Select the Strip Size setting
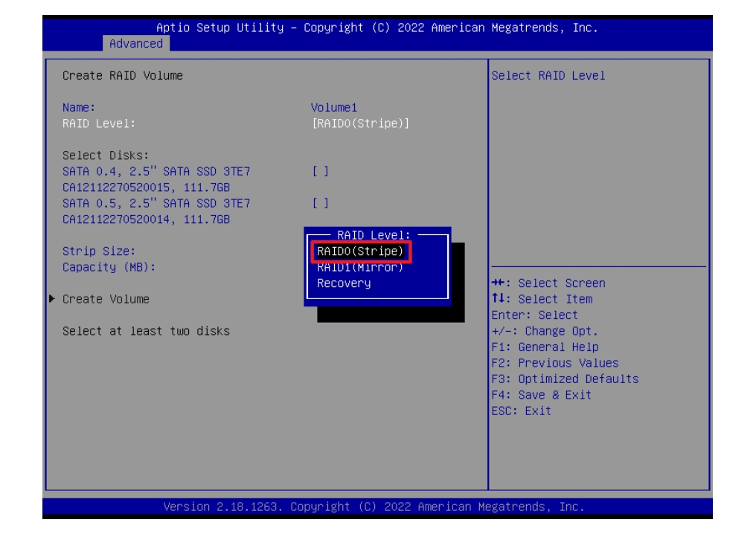This screenshot has width=756, height=540. point(99,251)
